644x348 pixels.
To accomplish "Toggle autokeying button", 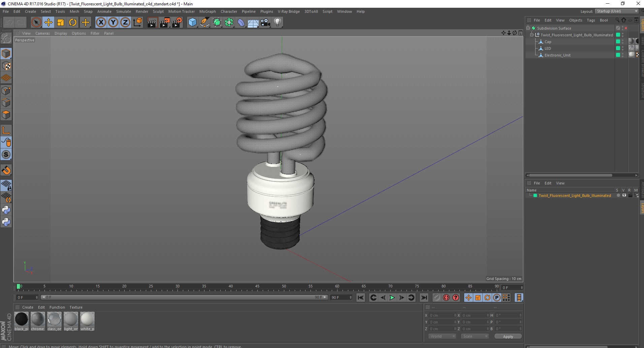I will 446,298.
